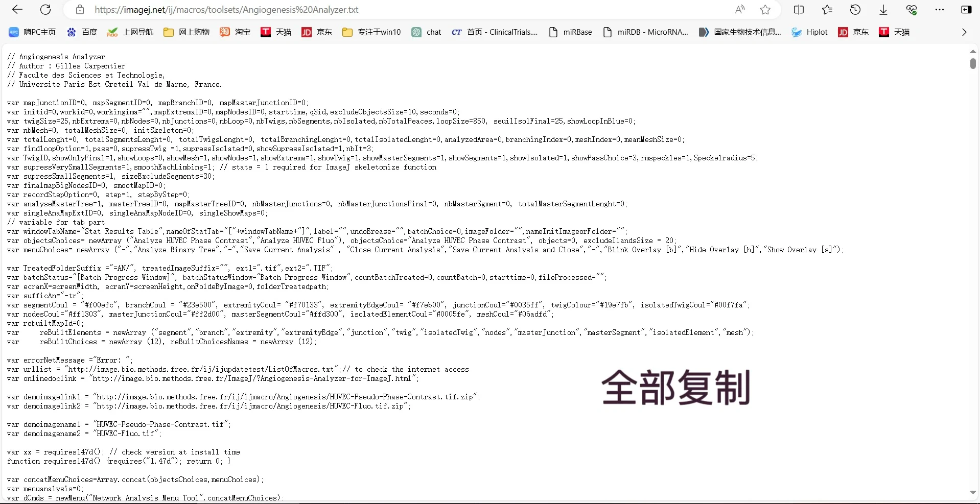Image resolution: width=980 pixels, height=504 pixels.
Task: View site information via the lock icon
Action: click(x=80, y=9)
